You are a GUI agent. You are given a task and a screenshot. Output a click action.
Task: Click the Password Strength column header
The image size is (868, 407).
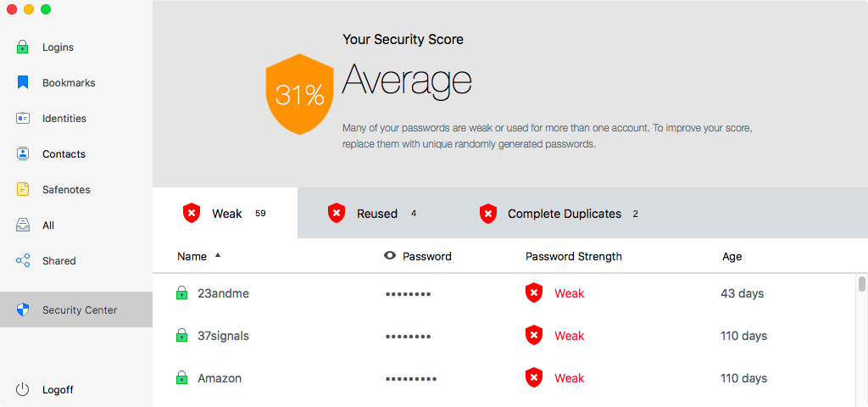(574, 256)
